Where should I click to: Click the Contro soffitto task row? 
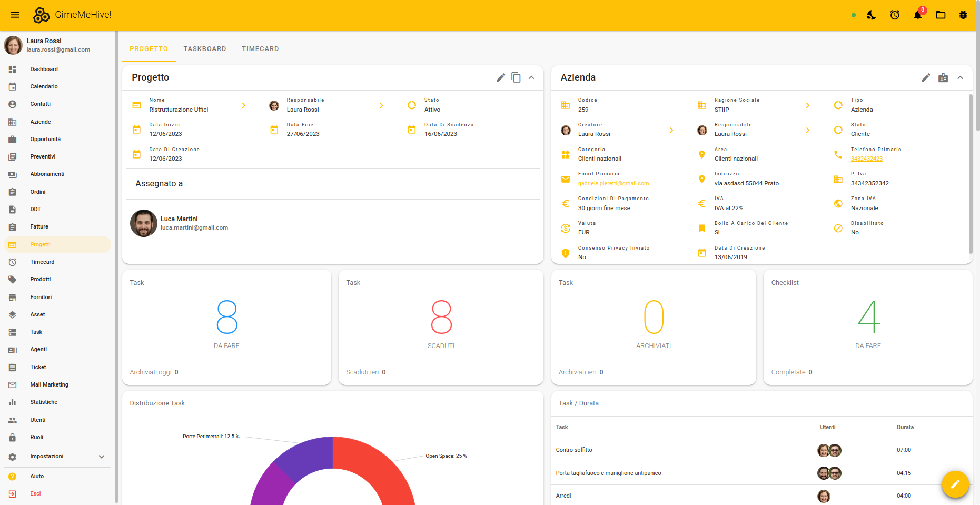tap(761, 450)
